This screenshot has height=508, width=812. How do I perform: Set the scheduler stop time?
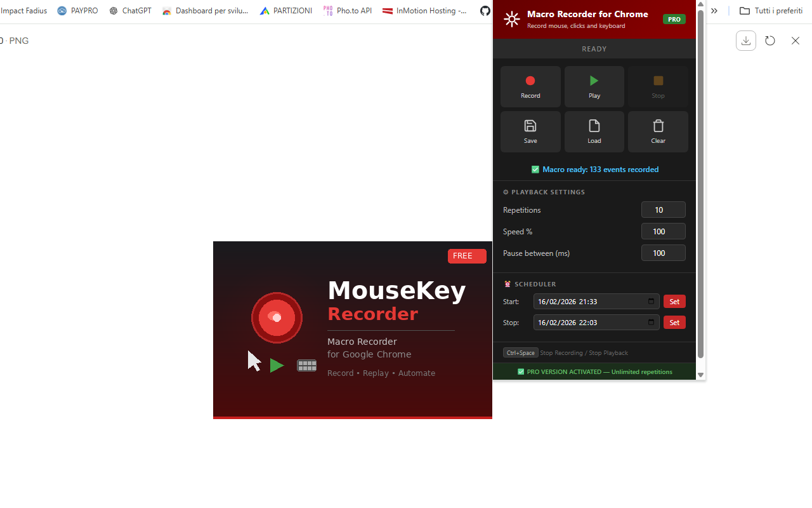tap(674, 322)
